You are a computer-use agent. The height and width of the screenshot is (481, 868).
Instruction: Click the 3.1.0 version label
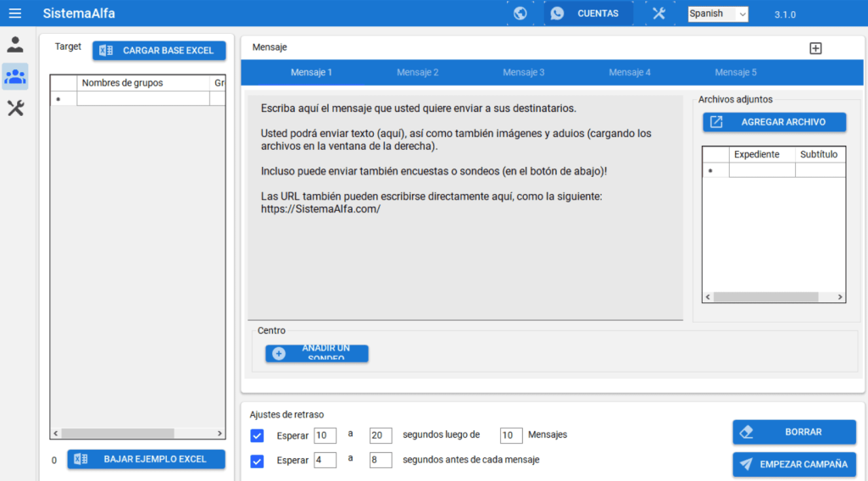point(785,14)
